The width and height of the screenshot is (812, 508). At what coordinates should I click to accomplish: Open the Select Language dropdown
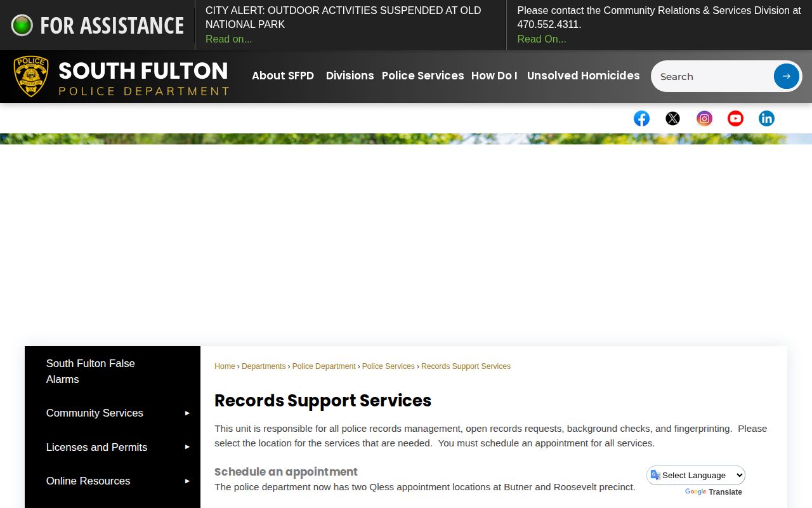696,475
